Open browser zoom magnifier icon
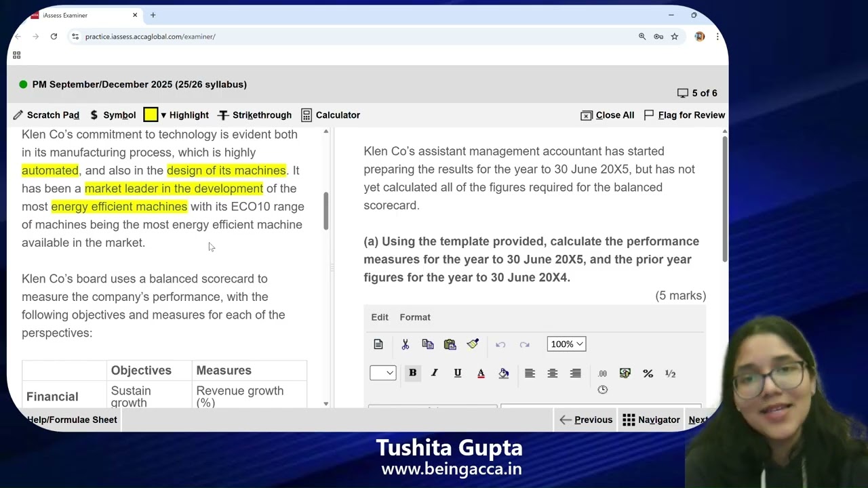Viewport: 868px width, 488px height. (642, 37)
